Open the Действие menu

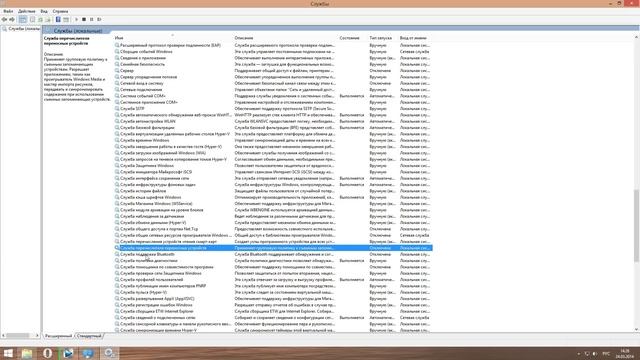27,11
